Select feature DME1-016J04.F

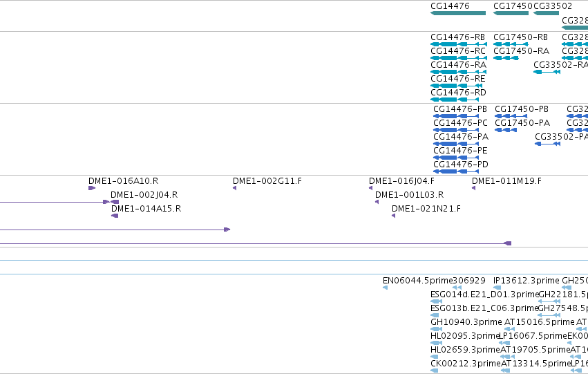click(x=401, y=181)
